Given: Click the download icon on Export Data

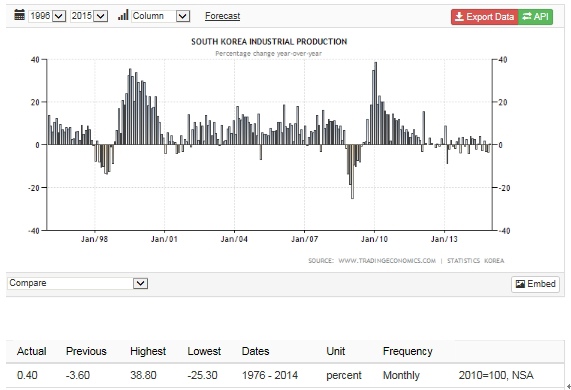Looking at the screenshot, I should point(460,16).
